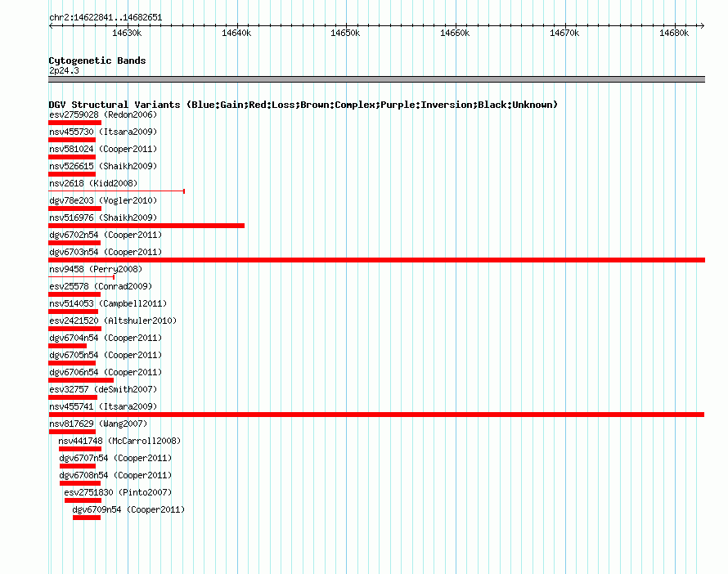Select the nsv514053 (Campbell2011) variant label
Viewport: 728px width, 574px height.
[x=108, y=303]
